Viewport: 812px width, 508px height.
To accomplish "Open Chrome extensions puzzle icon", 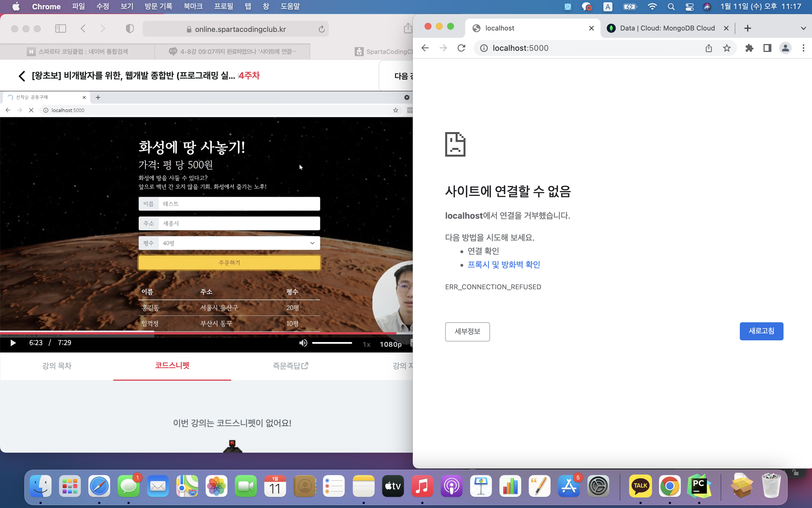I will tap(749, 48).
